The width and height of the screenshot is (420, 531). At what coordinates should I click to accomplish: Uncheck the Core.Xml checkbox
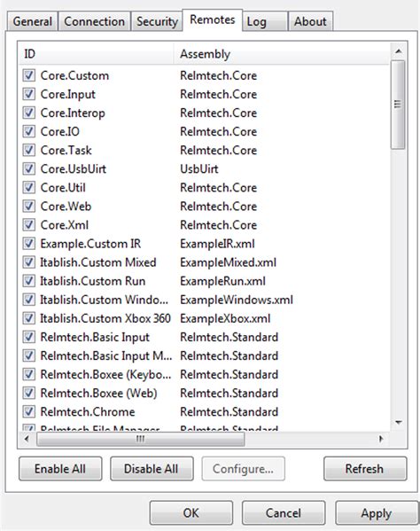coord(28,224)
